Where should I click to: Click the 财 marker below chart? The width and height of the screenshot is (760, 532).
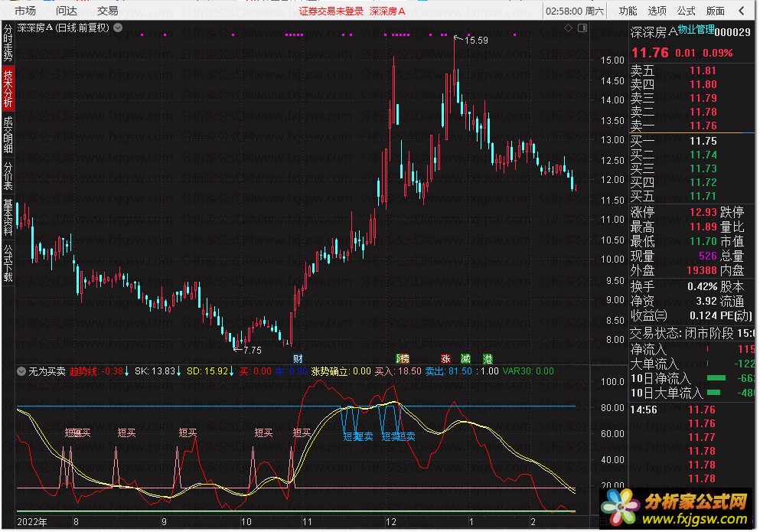click(x=298, y=359)
